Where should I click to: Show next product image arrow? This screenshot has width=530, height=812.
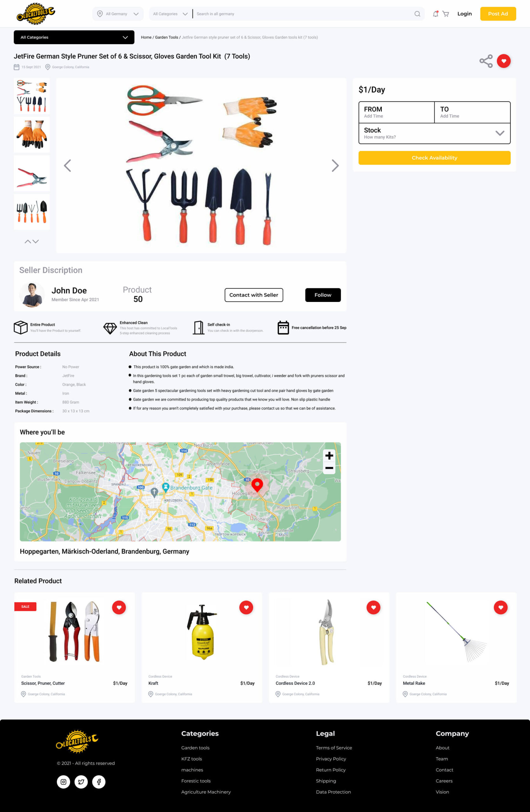coord(335,166)
